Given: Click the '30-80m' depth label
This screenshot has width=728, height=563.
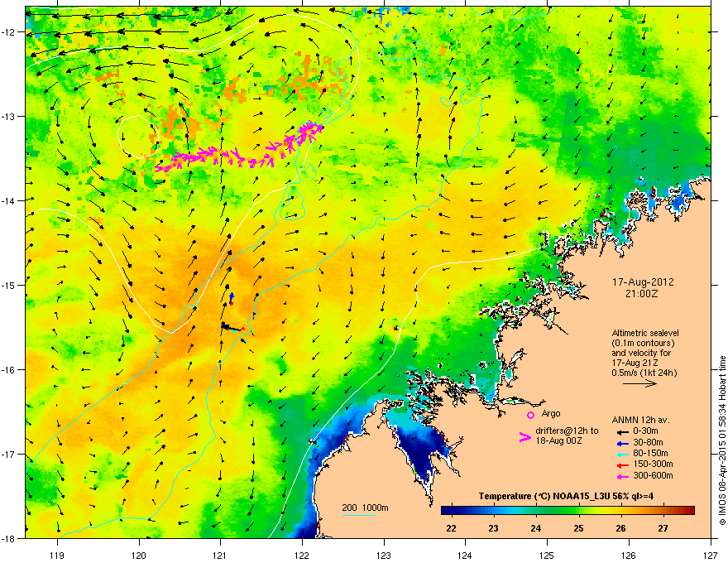Looking at the screenshot, I should pos(648,443).
